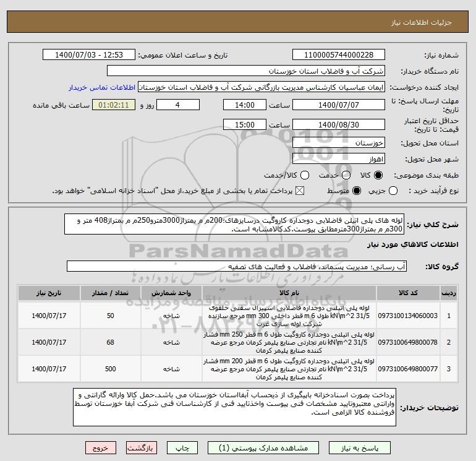Click the تاریخ نیاز column header

[49, 293]
